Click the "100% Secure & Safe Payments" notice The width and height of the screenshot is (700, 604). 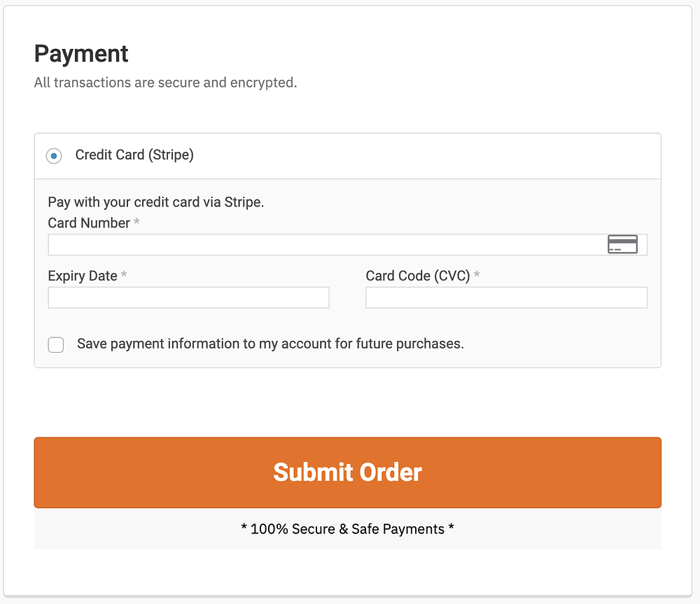(347, 529)
